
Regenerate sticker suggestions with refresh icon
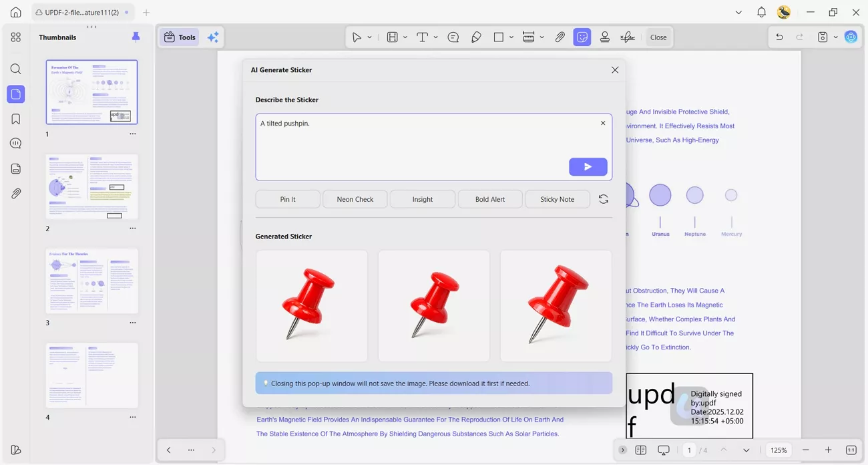[x=603, y=199]
